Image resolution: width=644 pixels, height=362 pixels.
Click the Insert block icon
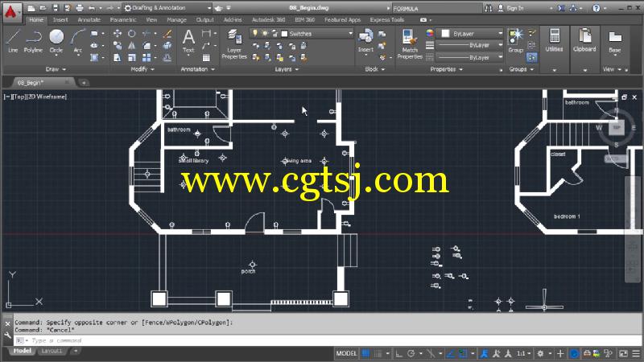(x=365, y=41)
